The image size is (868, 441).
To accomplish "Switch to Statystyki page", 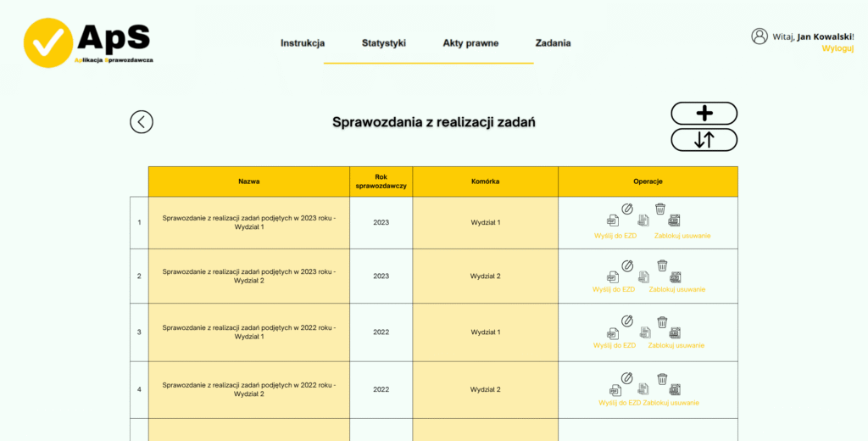I will [384, 43].
